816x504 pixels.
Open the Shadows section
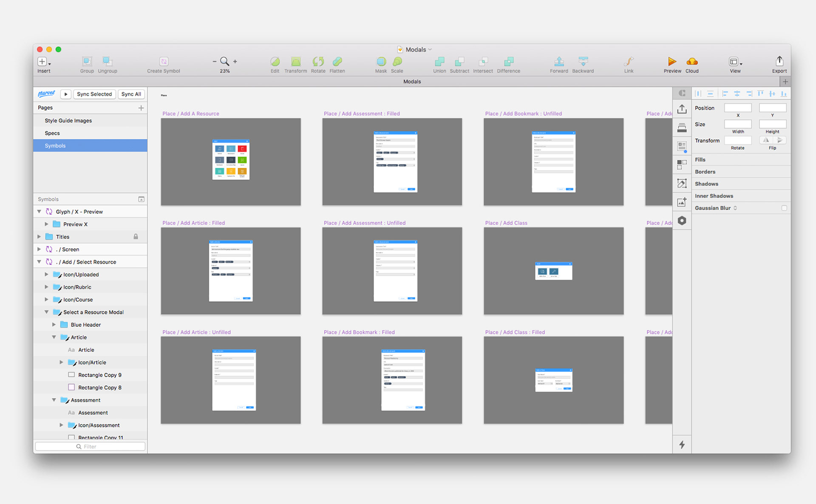pyautogui.click(x=741, y=184)
